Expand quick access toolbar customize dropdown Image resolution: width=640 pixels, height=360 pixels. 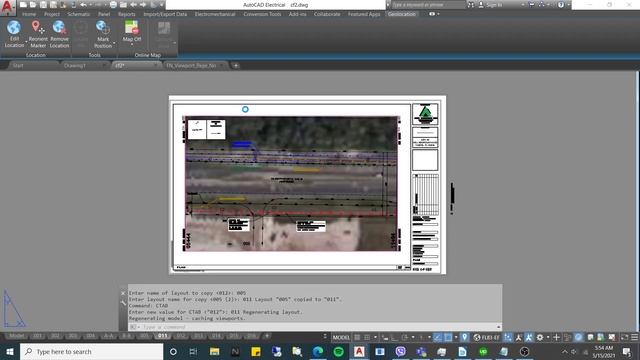pos(162,5)
